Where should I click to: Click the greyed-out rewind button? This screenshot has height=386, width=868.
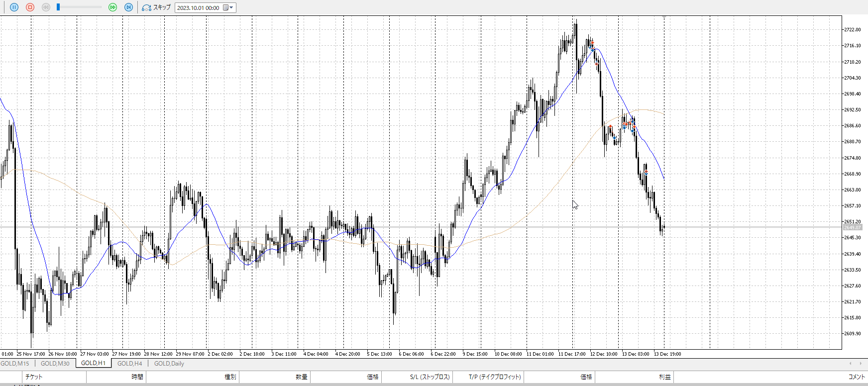coord(46,7)
